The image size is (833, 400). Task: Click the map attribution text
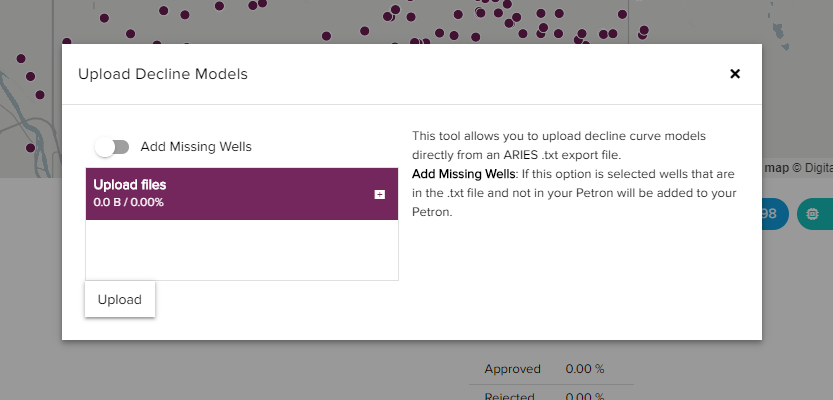tap(796, 167)
